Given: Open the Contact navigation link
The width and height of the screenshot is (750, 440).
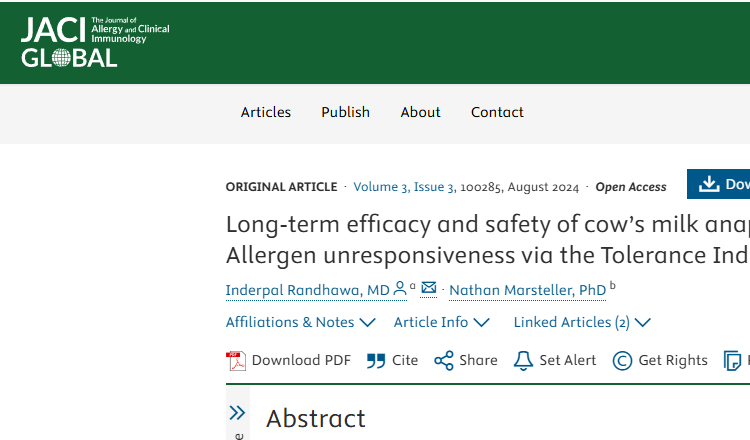Looking at the screenshot, I should click(497, 112).
